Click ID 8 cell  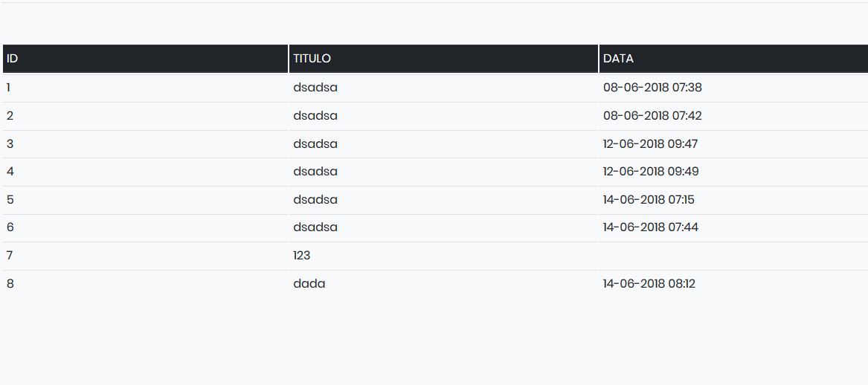click(x=145, y=285)
